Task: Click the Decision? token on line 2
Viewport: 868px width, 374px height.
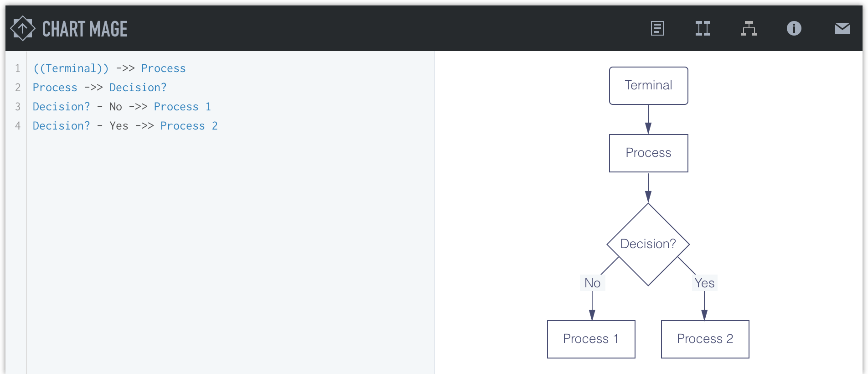Action: (137, 87)
